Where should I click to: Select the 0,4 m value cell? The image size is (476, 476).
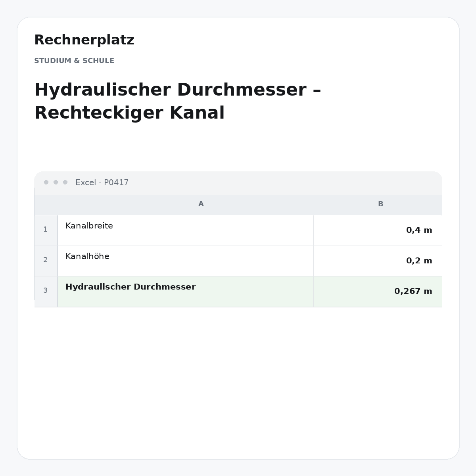[378, 230]
